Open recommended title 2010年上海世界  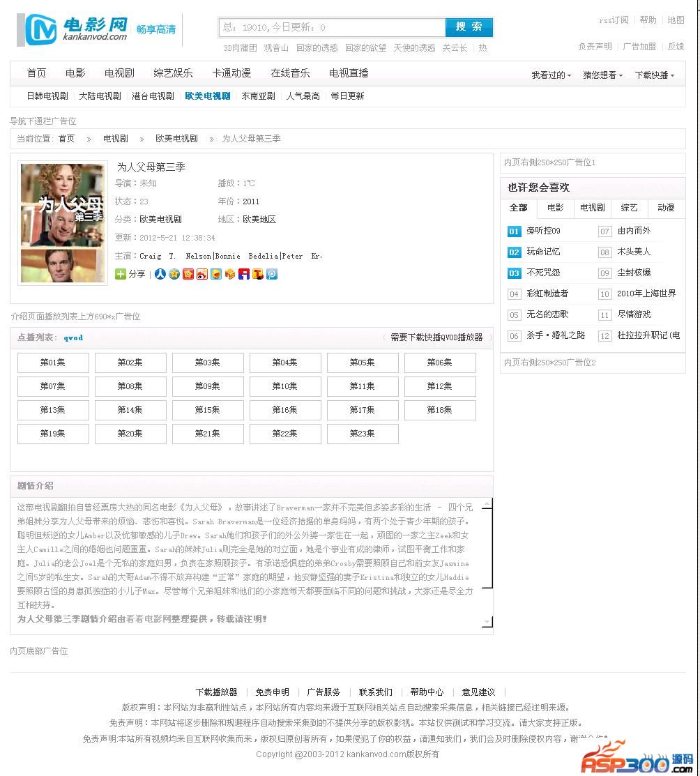tap(646, 293)
